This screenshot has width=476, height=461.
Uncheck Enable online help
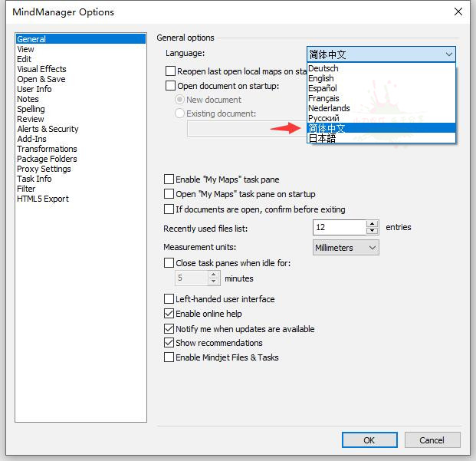pyautogui.click(x=169, y=314)
